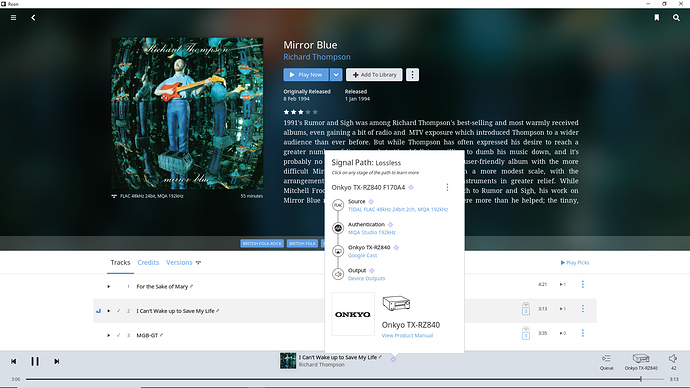This screenshot has width=690, height=388.
Task: Click the ONKYO logo image
Action: [353, 314]
